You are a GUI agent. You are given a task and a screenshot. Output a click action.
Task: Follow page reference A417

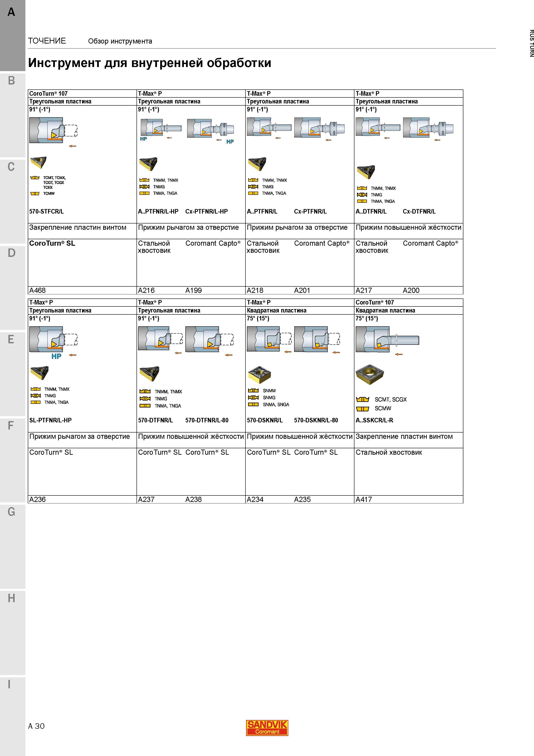click(364, 500)
